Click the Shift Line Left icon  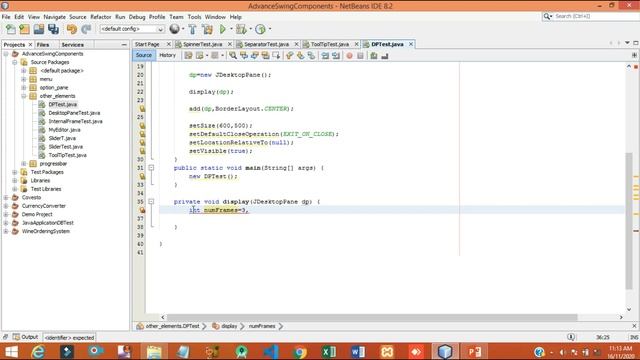(x=325, y=56)
